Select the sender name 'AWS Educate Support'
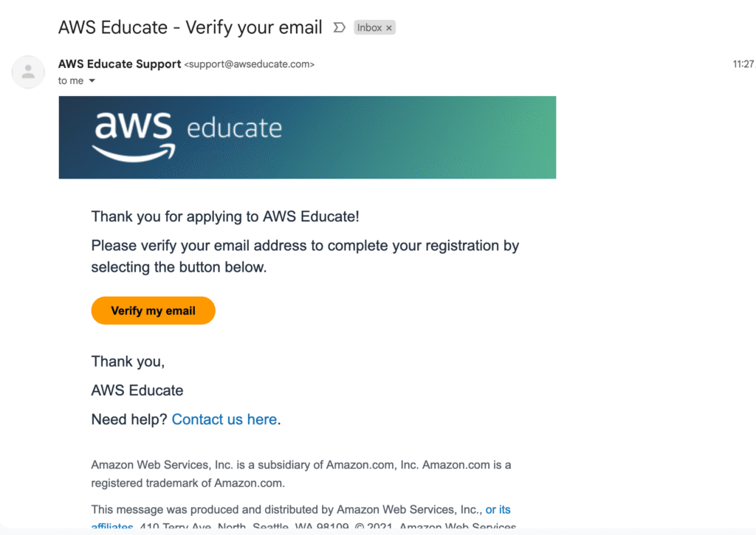 click(120, 63)
